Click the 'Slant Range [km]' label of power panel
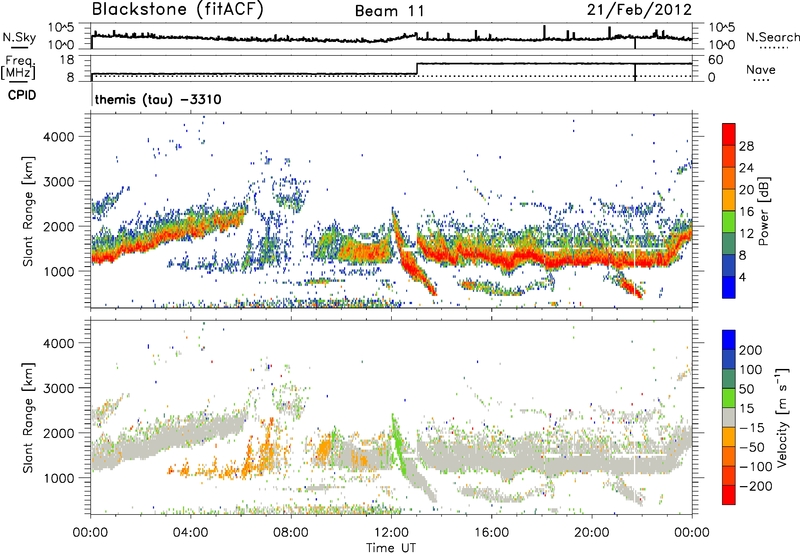The image size is (800, 554). coord(29,211)
